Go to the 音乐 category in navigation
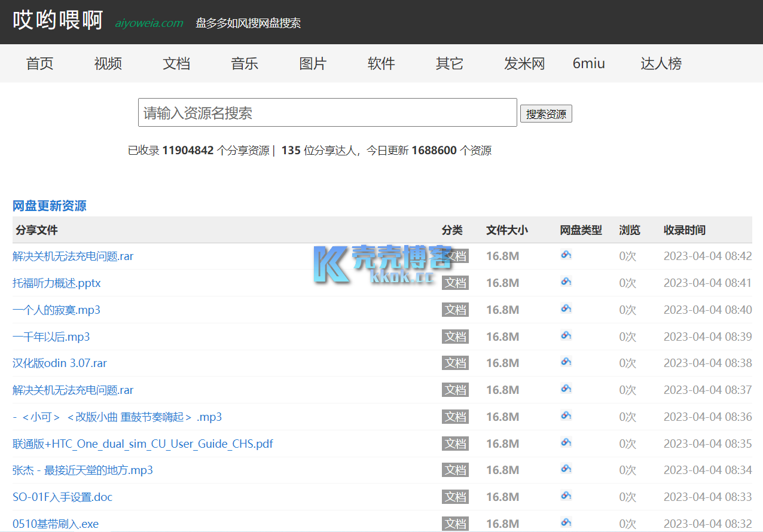Image resolution: width=763 pixels, height=532 pixels. pyautogui.click(x=245, y=63)
